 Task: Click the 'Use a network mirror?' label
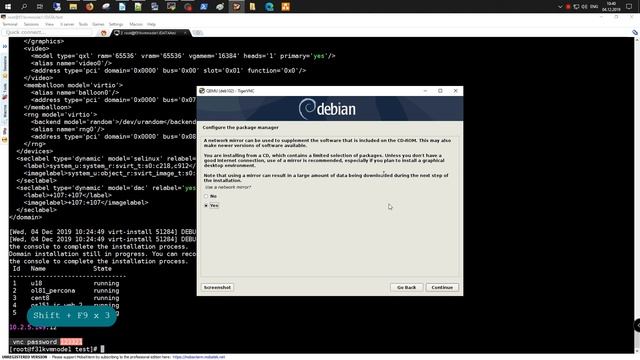tap(228, 187)
